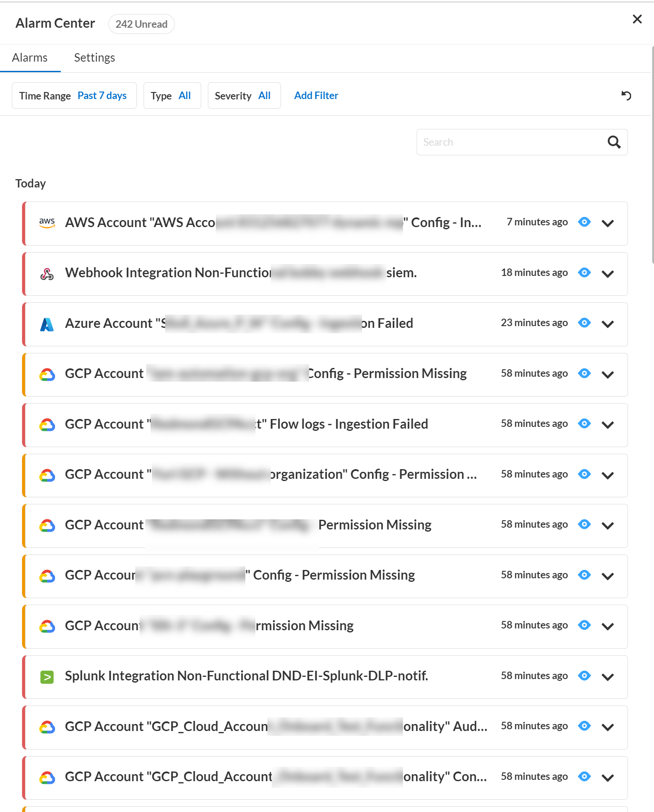This screenshot has height=812, width=654.
Task: Click GCP icon on the organization Config alarm
Action: tap(47, 475)
